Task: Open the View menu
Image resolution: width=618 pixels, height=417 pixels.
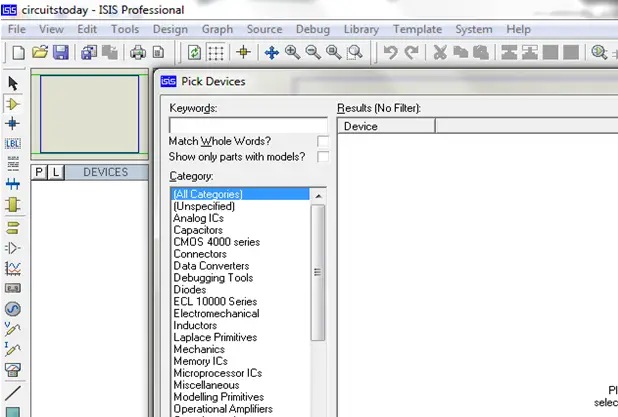Action: (51, 29)
